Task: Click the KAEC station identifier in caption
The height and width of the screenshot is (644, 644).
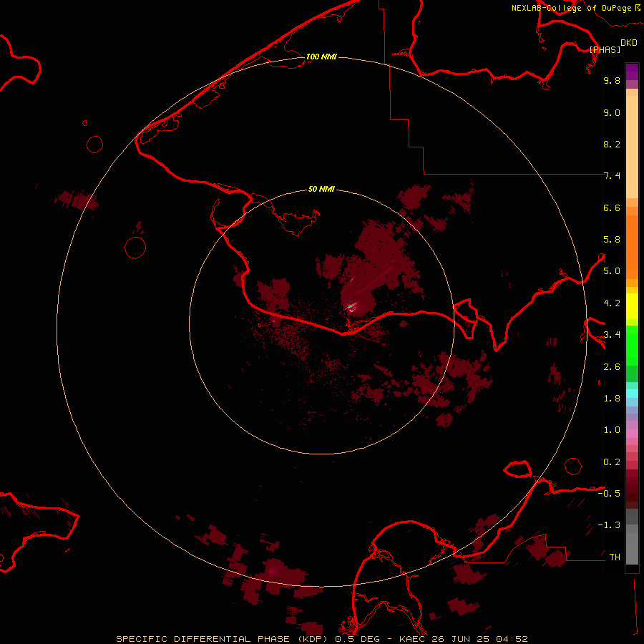Action: click(x=414, y=639)
